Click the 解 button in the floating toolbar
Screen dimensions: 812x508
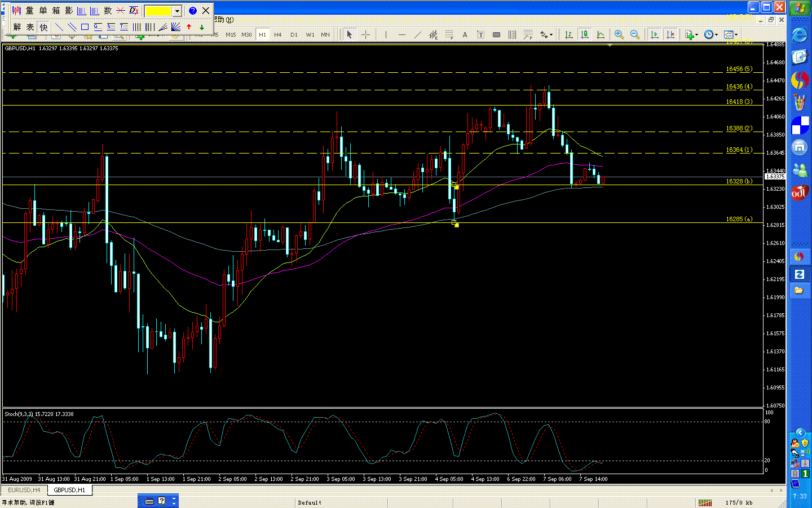point(17,27)
